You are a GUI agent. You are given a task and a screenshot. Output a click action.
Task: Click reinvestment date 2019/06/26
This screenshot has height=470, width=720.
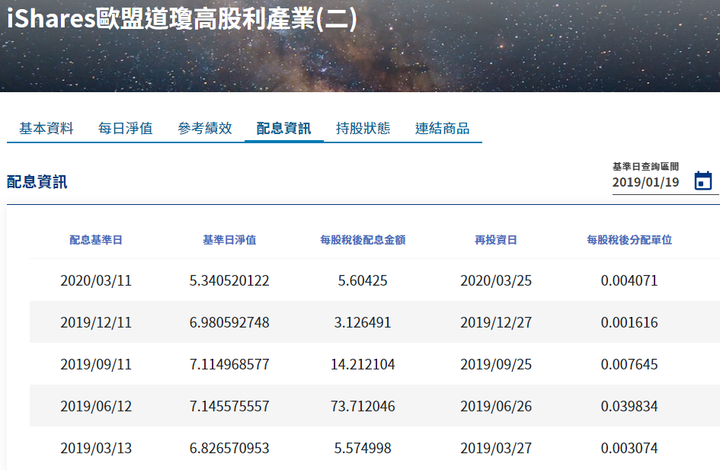(x=496, y=406)
